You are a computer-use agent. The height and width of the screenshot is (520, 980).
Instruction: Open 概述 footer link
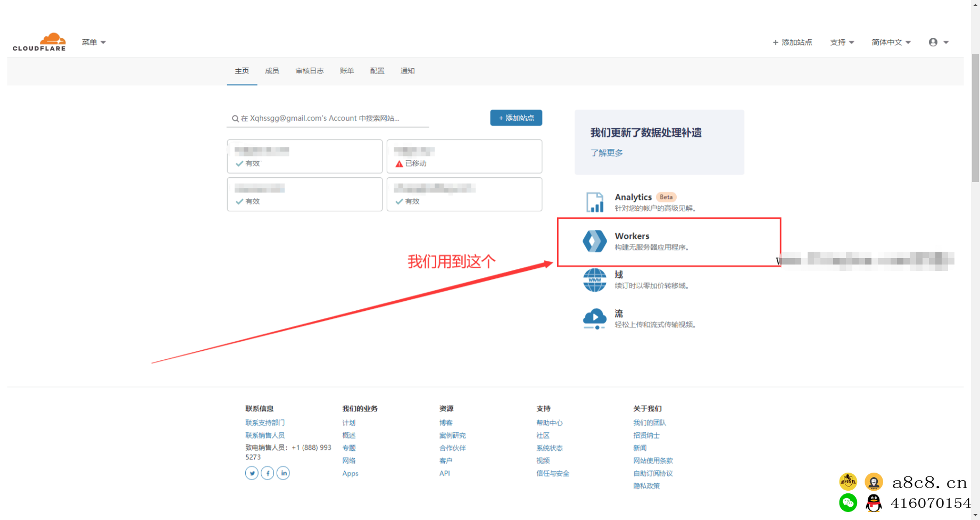(349, 435)
